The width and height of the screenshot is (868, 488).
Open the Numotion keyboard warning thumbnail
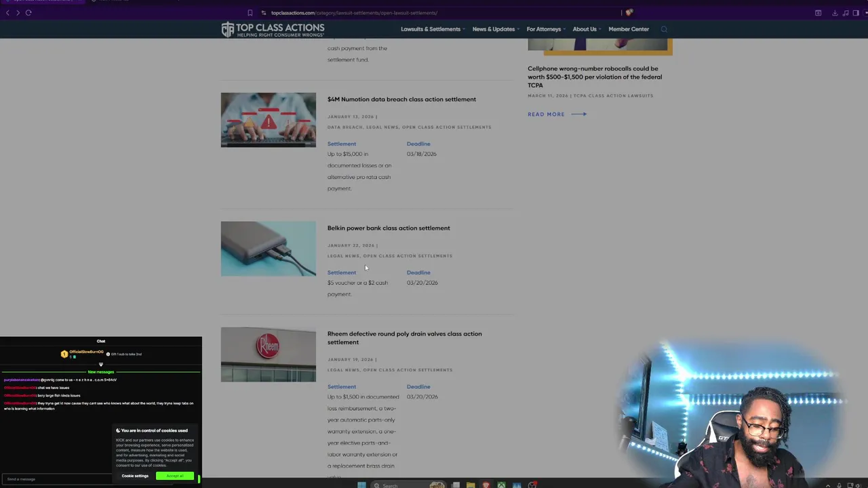[268, 120]
